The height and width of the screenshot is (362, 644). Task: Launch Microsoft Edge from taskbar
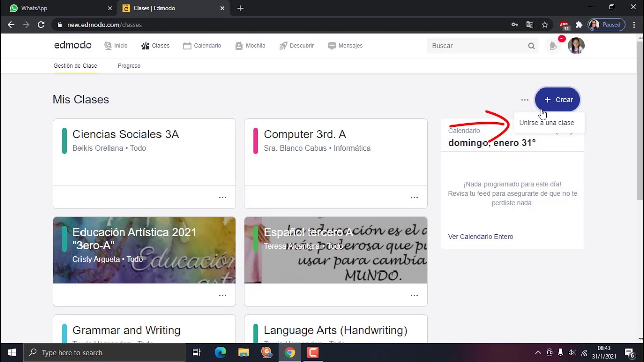click(x=220, y=353)
